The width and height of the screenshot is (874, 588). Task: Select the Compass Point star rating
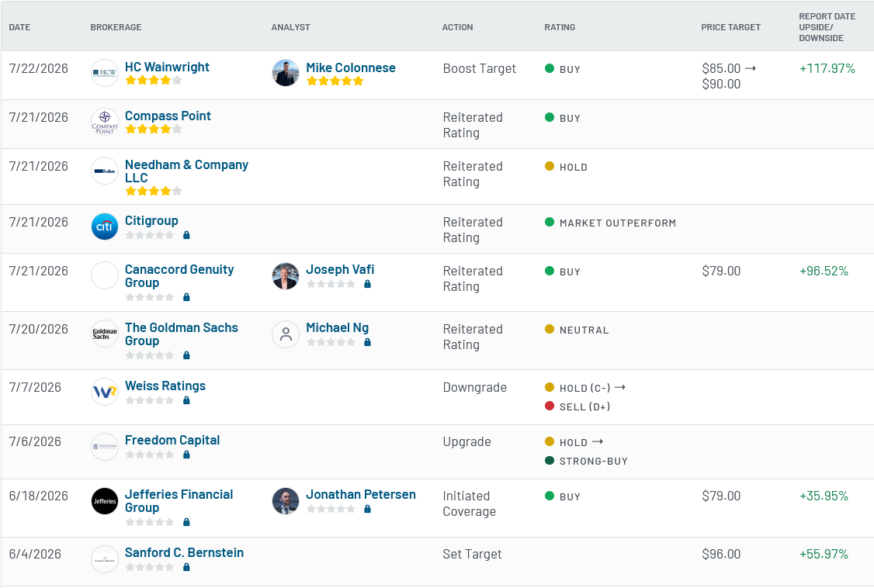154,130
